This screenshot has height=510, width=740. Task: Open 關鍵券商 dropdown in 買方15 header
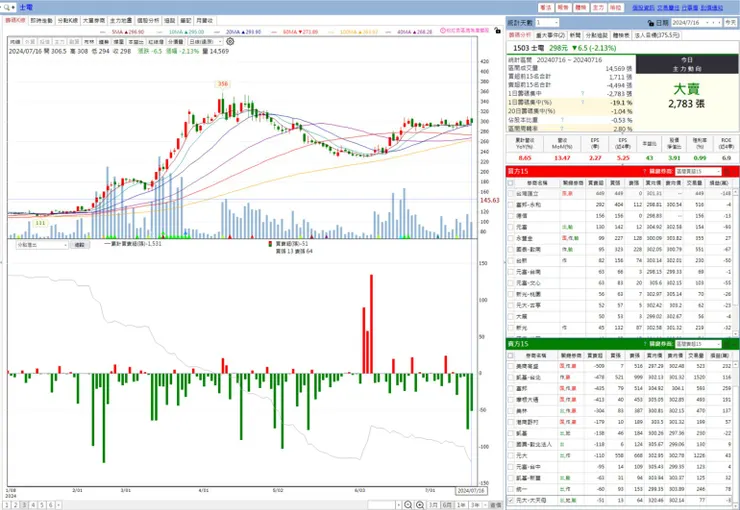tap(698, 171)
